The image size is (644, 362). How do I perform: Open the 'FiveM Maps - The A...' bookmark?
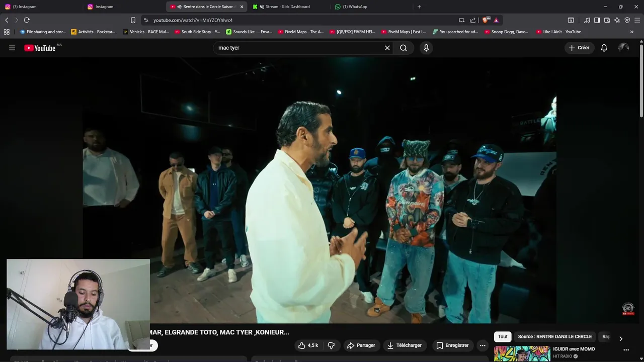coord(301,32)
